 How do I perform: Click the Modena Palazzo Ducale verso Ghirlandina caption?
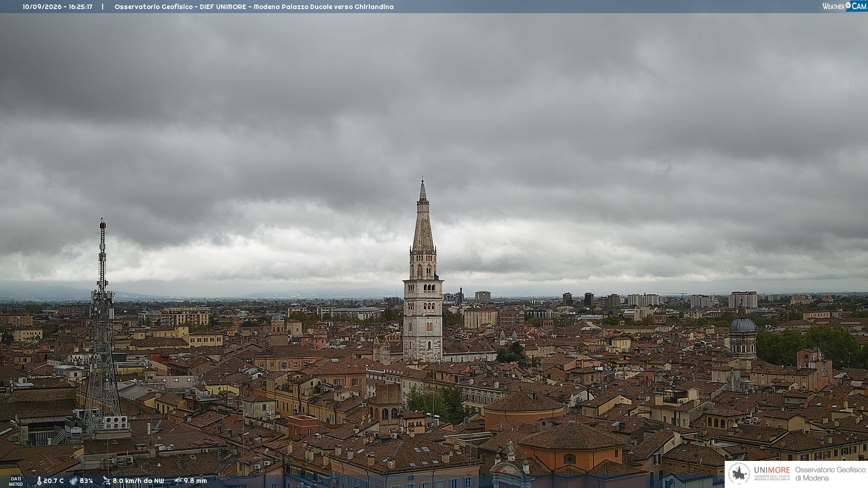coord(323,7)
